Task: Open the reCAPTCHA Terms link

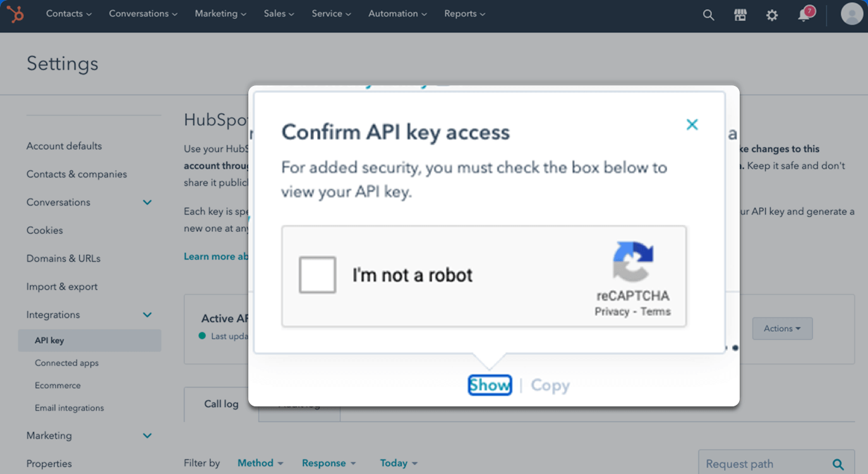Action: 656,312
